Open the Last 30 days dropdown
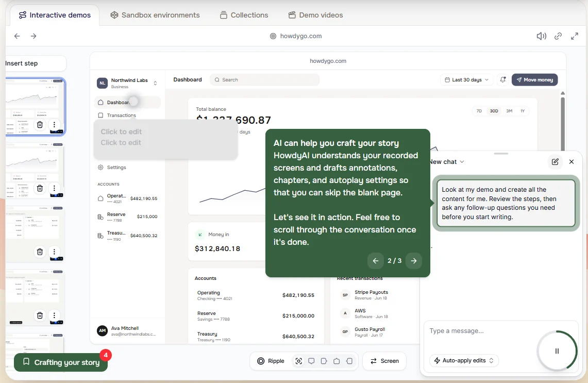The height and width of the screenshot is (383, 588). click(466, 79)
